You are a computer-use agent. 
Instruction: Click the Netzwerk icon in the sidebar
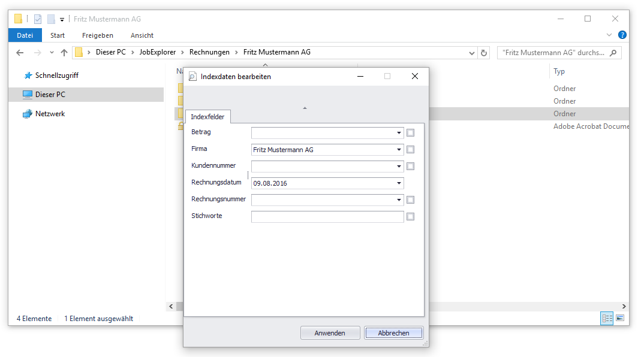[28, 113]
